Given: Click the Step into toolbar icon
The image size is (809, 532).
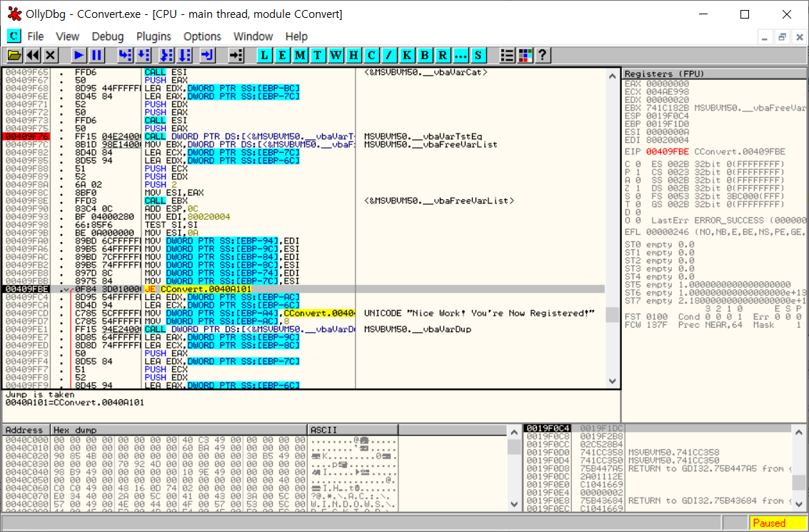Looking at the screenshot, I should point(126,55).
